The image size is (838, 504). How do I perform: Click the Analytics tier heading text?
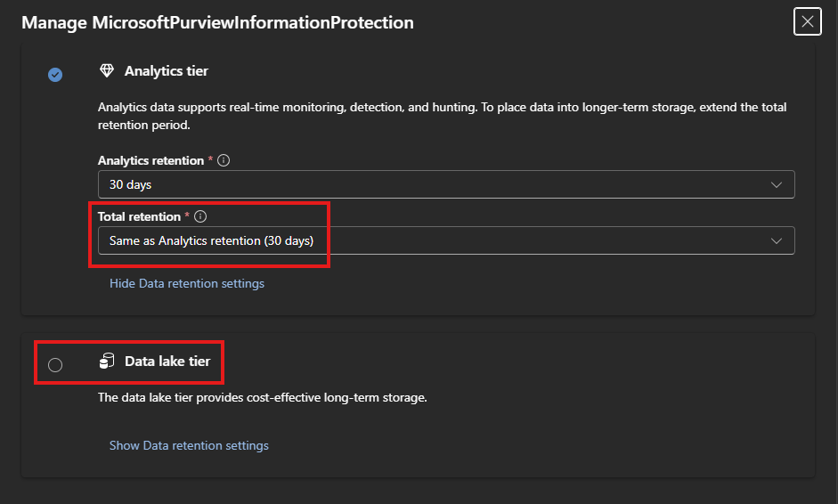tap(167, 71)
